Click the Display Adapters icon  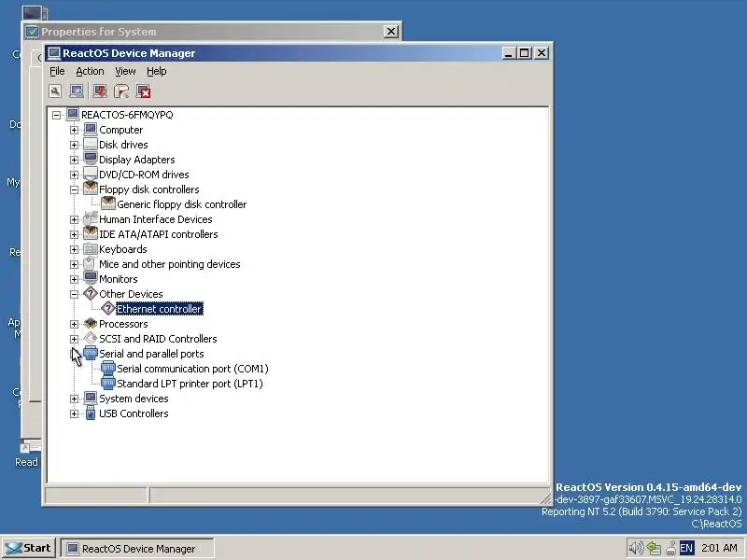point(90,159)
